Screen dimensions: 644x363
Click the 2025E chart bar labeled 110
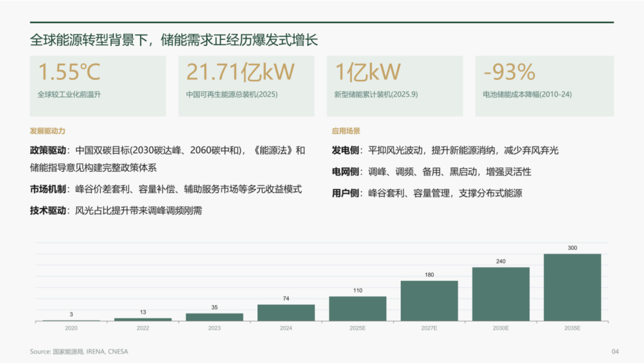358,309
